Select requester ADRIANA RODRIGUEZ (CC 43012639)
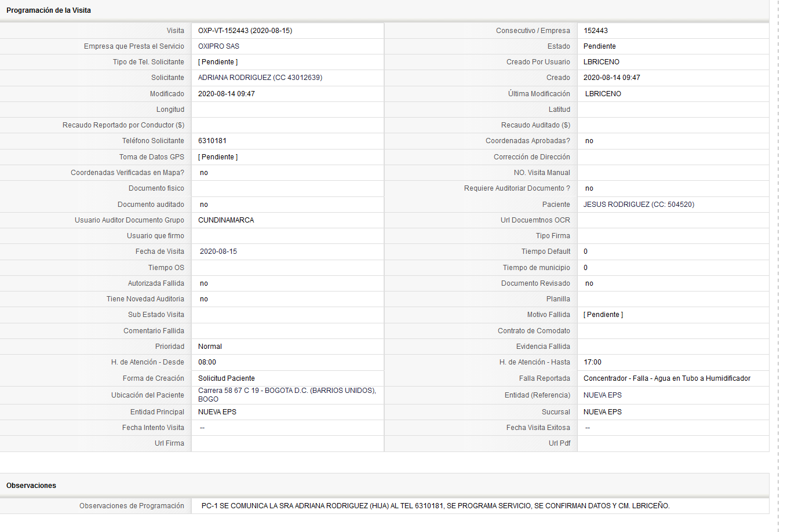The width and height of the screenshot is (791, 532). [x=260, y=78]
